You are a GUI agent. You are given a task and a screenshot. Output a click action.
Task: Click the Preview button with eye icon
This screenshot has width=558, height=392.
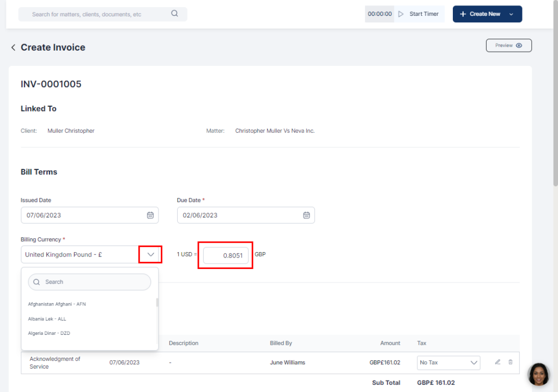coord(508,46)
